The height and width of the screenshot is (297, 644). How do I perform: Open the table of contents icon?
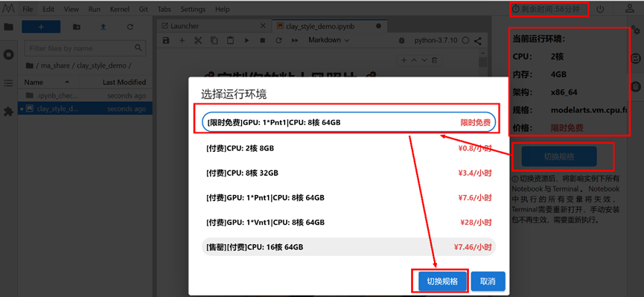[8, 83]
